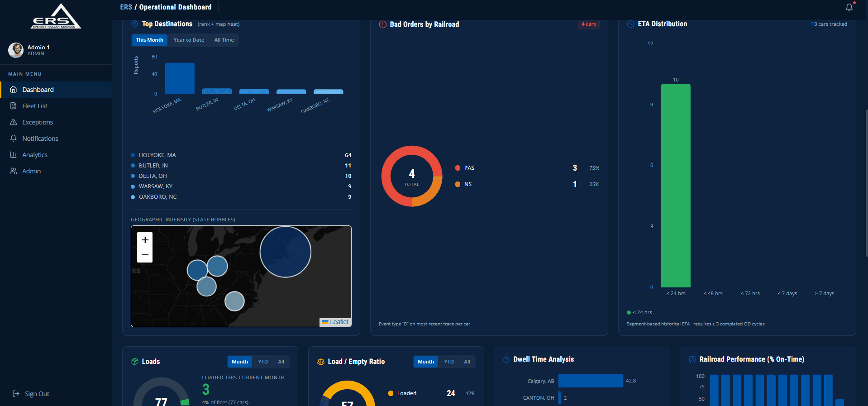
Task: Click the Dashboard home icon
Action: pyautogui.click(x=13, y=90)
